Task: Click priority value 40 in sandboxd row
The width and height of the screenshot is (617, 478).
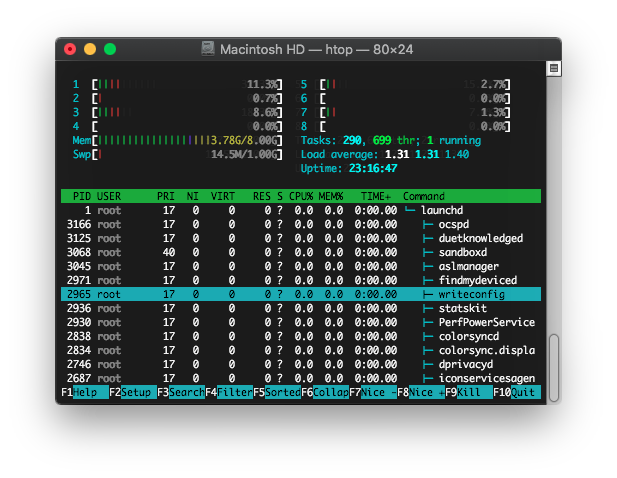Action: (169, 253)
